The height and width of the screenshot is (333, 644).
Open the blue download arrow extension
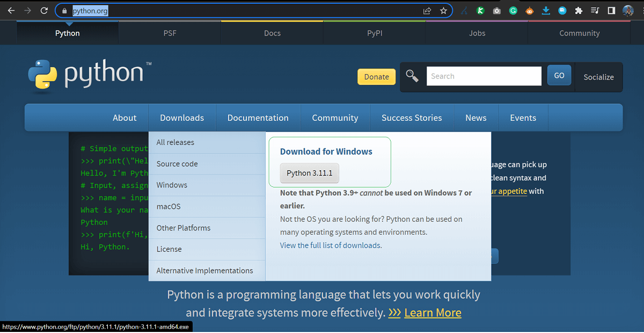546,11
